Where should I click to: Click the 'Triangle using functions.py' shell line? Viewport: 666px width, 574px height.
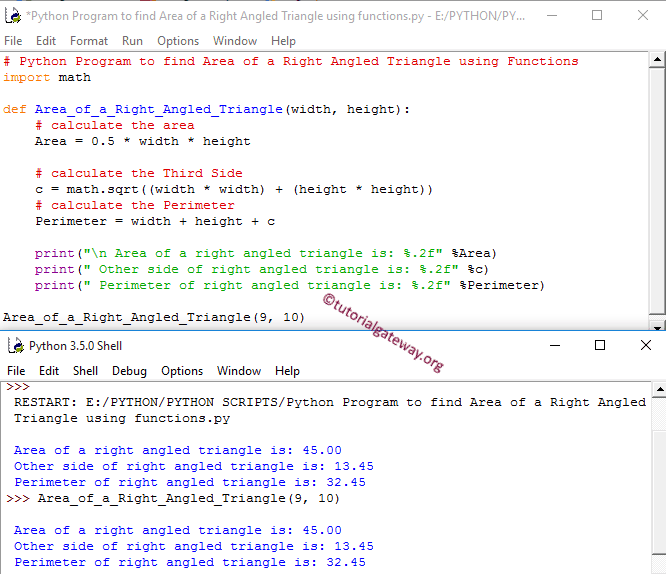(122, 418)
